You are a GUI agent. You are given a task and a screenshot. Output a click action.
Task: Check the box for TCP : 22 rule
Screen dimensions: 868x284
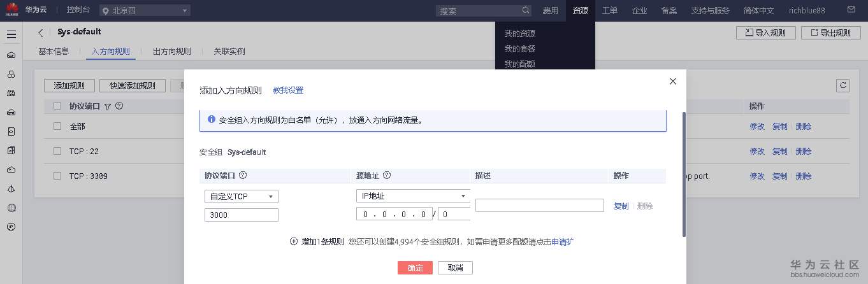(57, 151)
